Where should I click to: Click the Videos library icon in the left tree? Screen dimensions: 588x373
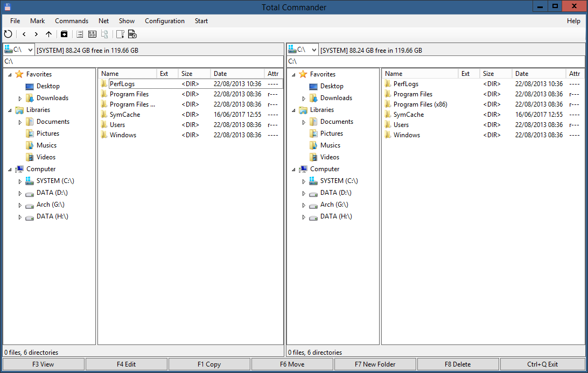[30, 157]
